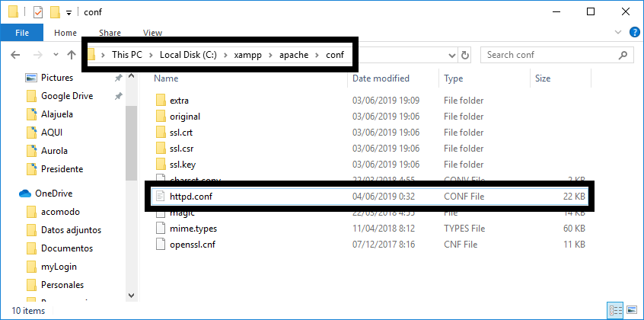Open the Customize Quick Access Toolbar dropdown
This screenshot has width=644, height=320.
click(x=69, y=13)
